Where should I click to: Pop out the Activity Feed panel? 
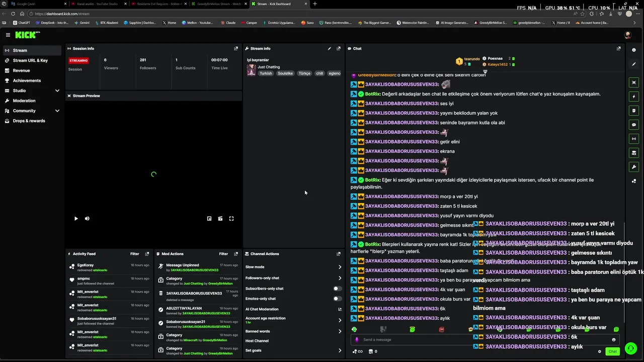coord(147,254)
